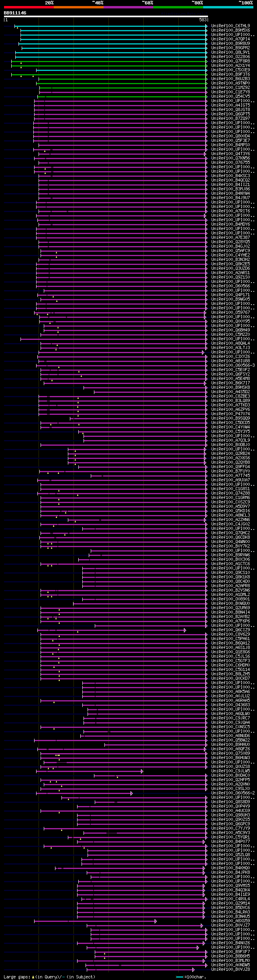The image size is (257, 980).
Task: Open hit UniRef100_B9R8U9
Action: 230,44
